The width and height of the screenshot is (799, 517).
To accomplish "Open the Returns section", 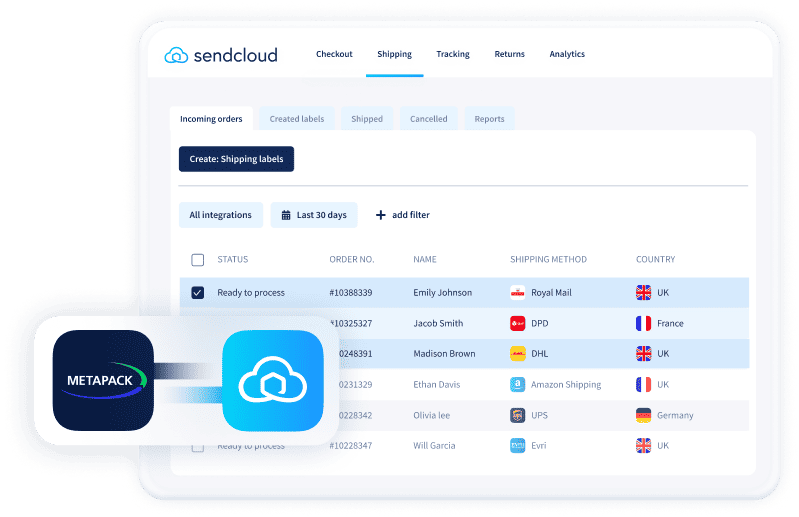I will (510, 54).
